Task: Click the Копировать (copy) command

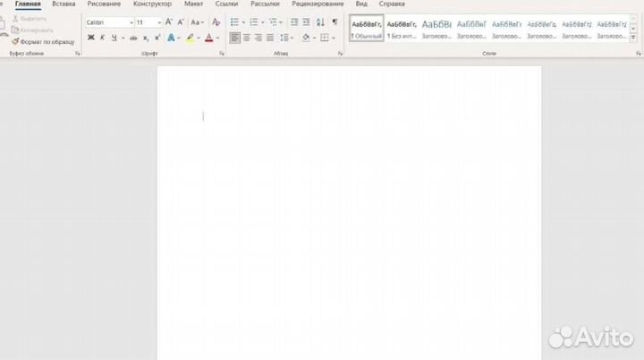Action: [x=33, y=30]
